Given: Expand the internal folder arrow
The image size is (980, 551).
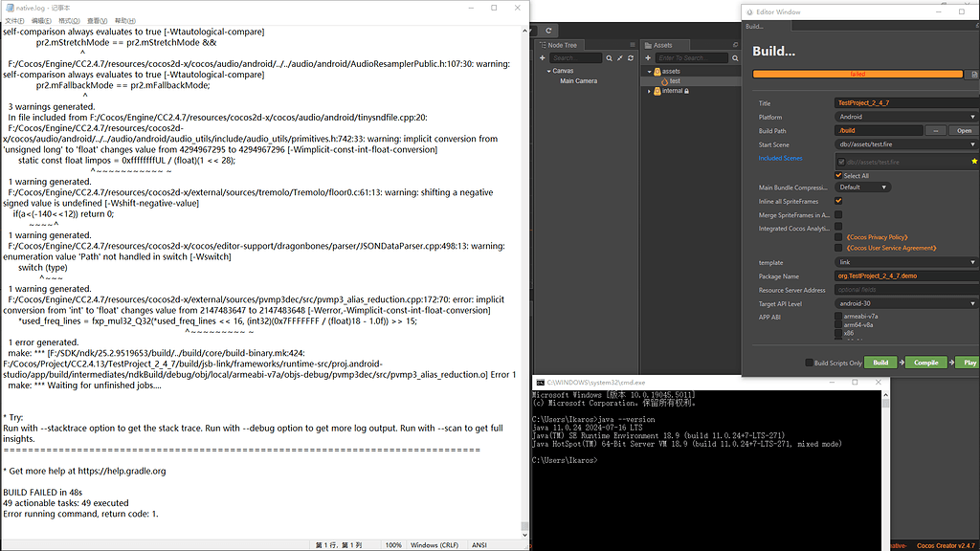Looking at the screenshot, I should (x=650, y=91).
